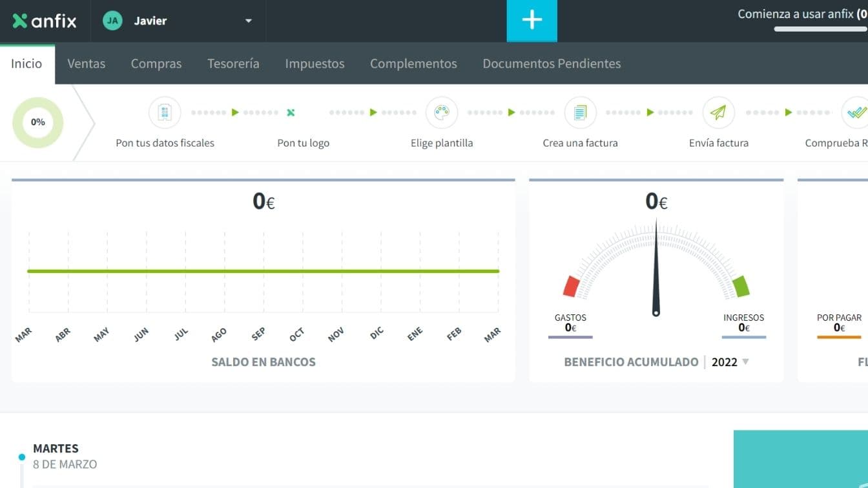Open Documentos Pendientes tab
Viewport: 868px width, 488px height.
pyautogui.click(x=552, y=63)
